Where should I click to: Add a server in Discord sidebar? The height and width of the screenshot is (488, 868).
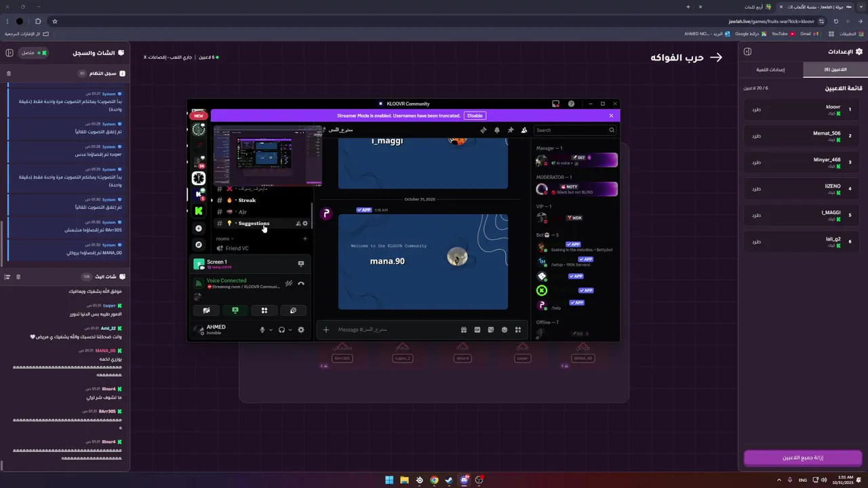[199, 228]
